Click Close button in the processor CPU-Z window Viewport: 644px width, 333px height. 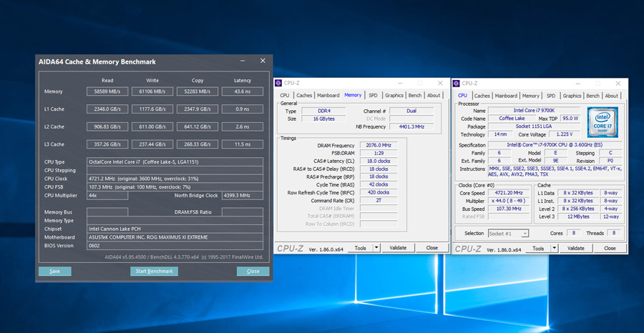610,249
